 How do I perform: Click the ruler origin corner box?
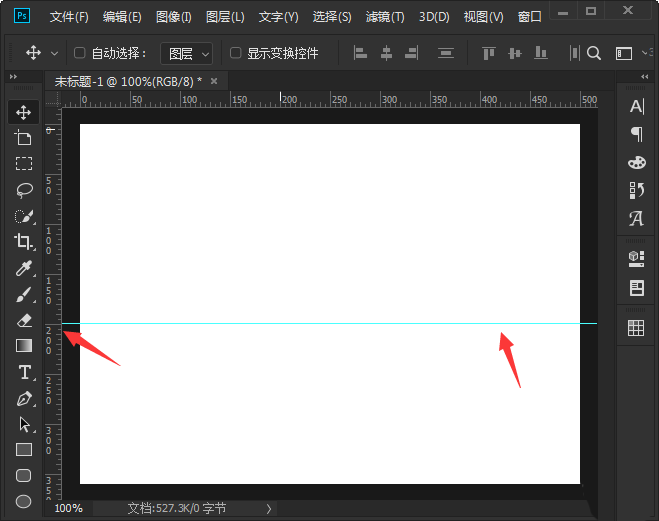(x=53, y=99)
